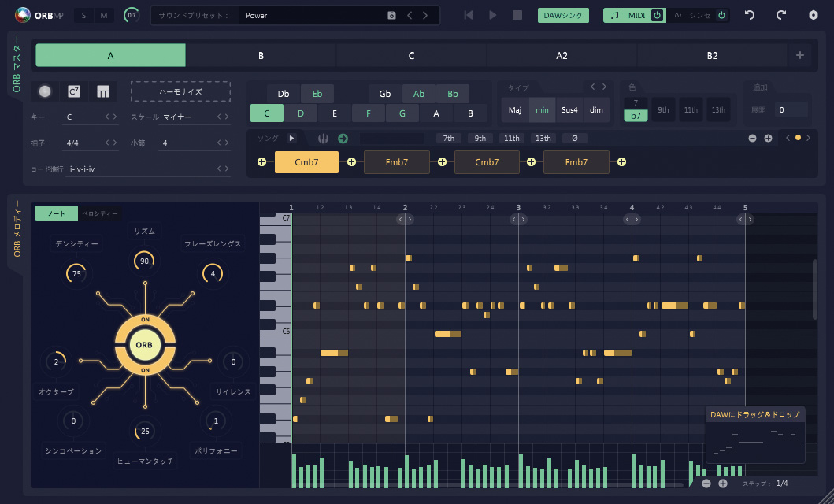Start playback with the play button
This screenshot has width=834, height=504.
pos(493,16)
